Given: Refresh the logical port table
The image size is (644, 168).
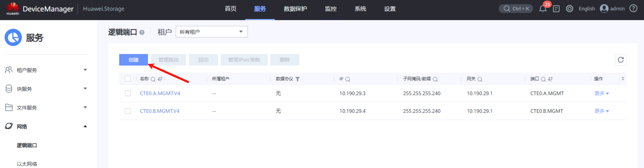Looking at the screenshot, I should click(621, 60).
